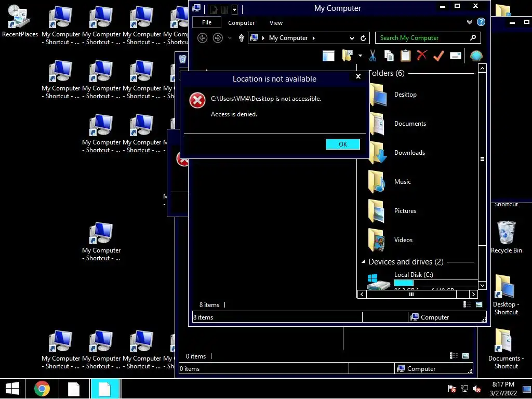Image resolution: width=532 pixels, height=399 pixels.
Task: Click the Cut scissors icon
Action: pos(373,56)
